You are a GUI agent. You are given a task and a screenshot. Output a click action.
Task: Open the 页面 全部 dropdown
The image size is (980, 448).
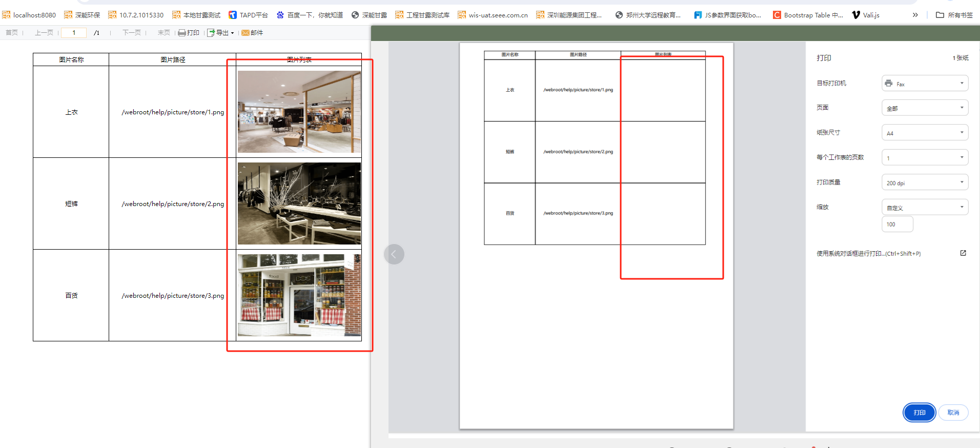tap(925, 108)
